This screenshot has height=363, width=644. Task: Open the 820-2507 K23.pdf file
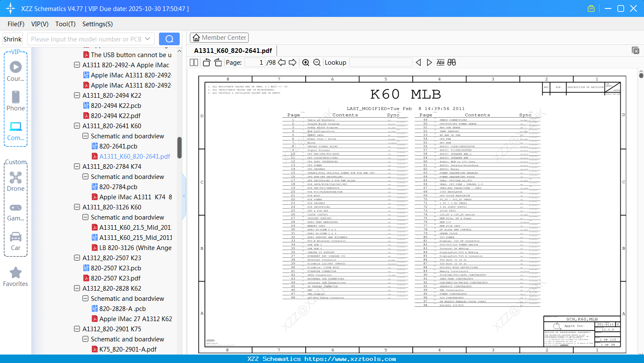[112, 278]
